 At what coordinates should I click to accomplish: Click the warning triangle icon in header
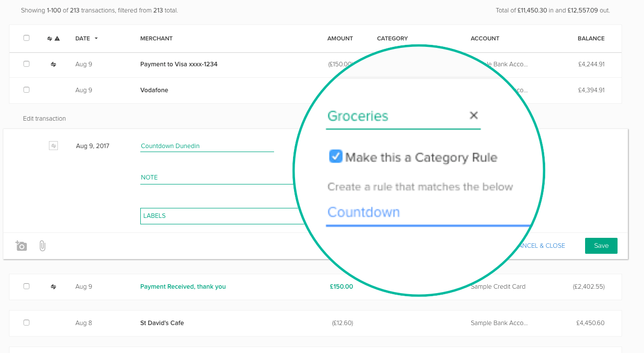[57, 38]
